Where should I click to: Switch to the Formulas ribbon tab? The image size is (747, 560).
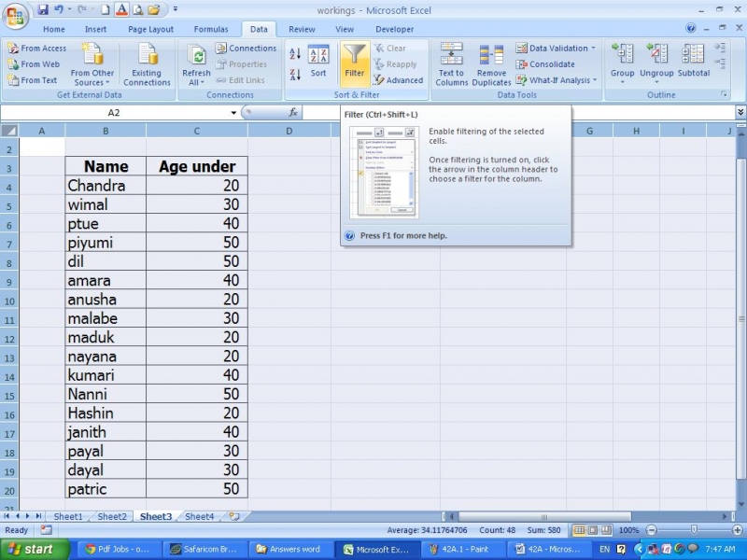(x=211, y=28)
